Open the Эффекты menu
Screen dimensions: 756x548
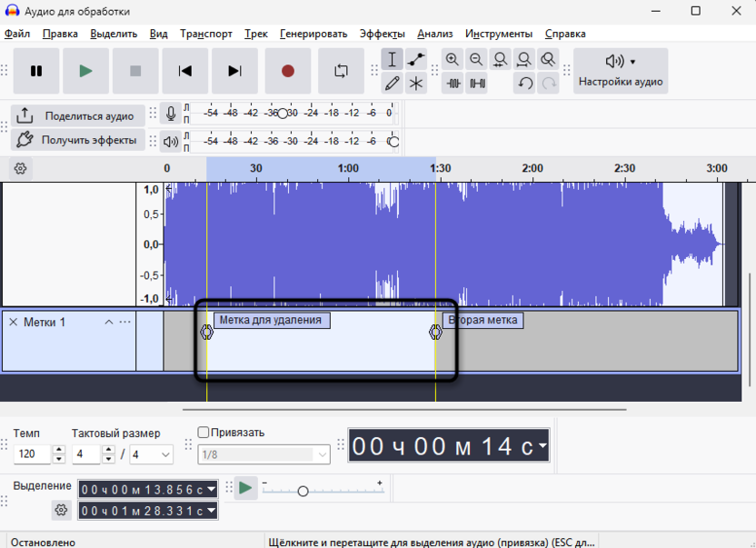point(382,34)
